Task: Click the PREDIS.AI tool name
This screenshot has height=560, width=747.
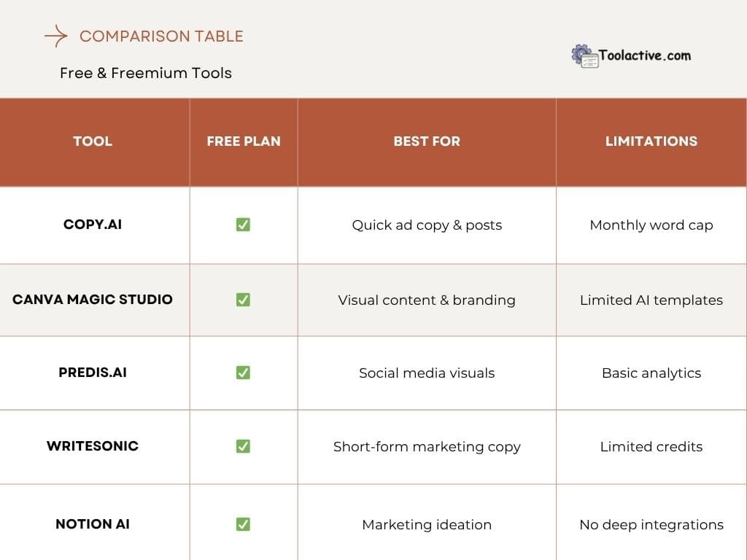Action: pos(93,372)
